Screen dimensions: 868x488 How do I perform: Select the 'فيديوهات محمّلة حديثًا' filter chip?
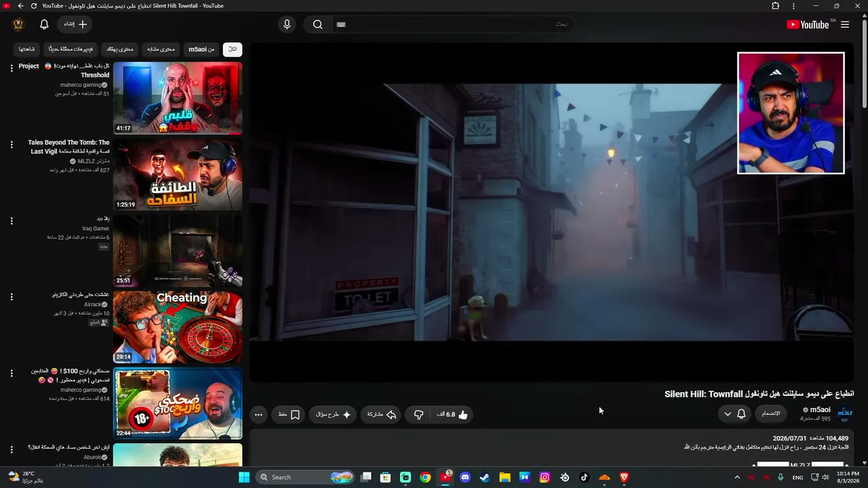point(71,49)
